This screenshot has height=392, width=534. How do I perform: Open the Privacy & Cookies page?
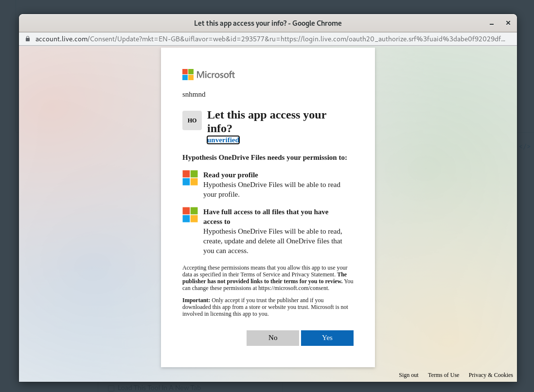coord(490,375)
